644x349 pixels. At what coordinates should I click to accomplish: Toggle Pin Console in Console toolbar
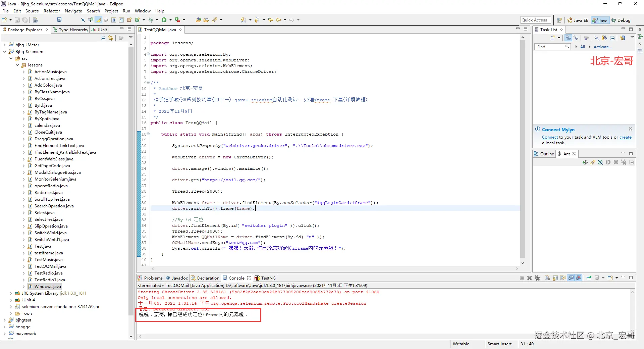589,278
